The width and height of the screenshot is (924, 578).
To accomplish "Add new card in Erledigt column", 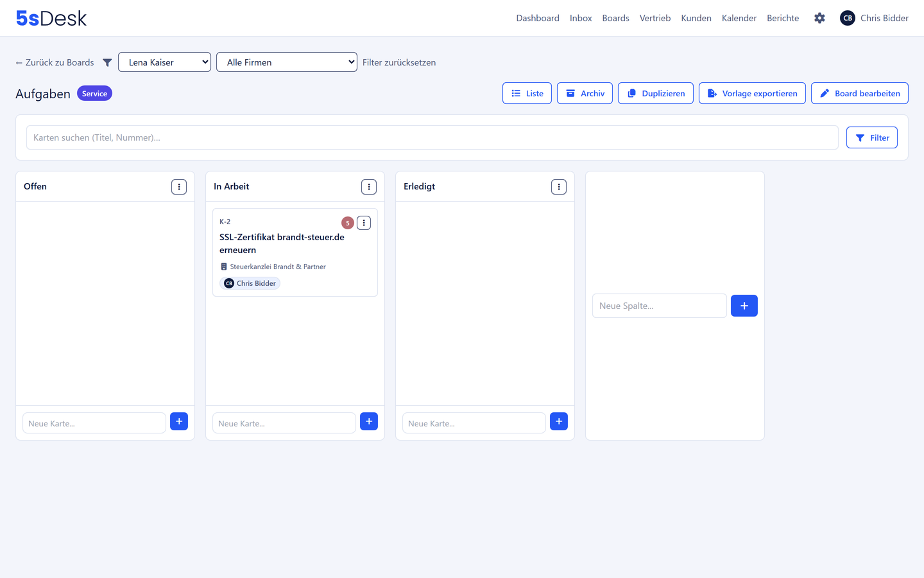I will click(559, 421).
